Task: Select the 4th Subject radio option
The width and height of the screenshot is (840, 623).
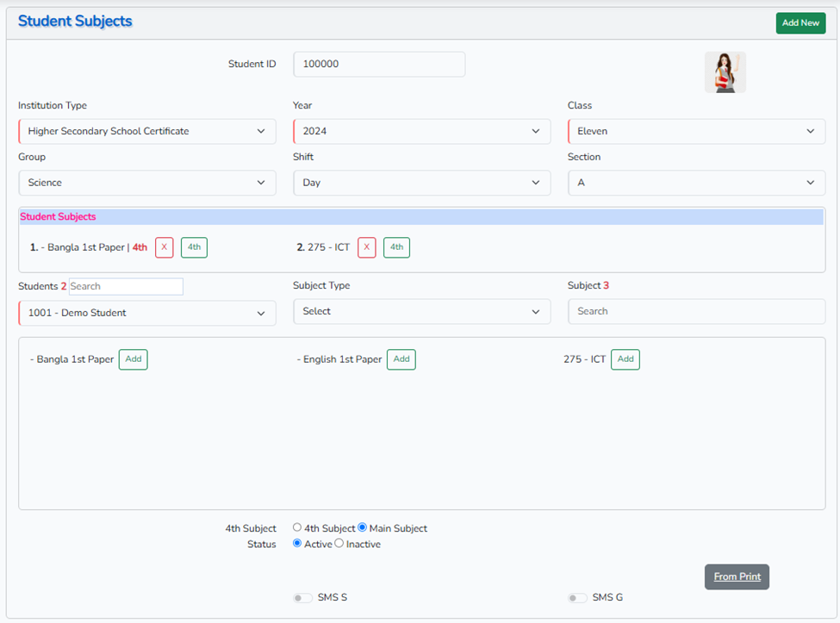Action: click(297, 528)
